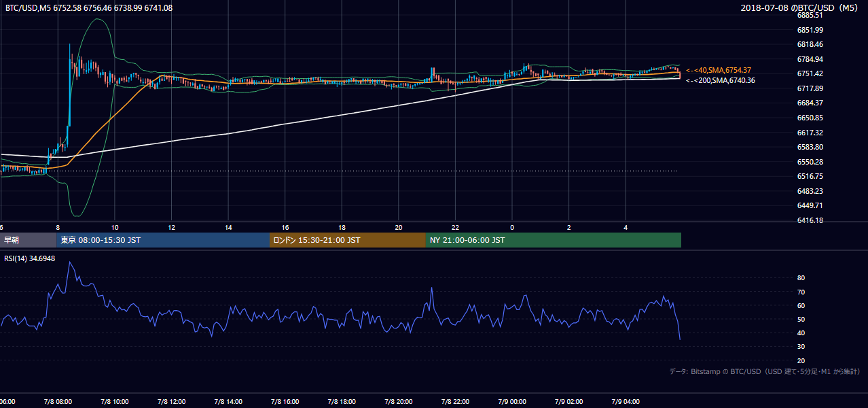Viewport: 868px width, 408px height.
Task: Click price axis value 6851.99
Action: tap(810, 30)
